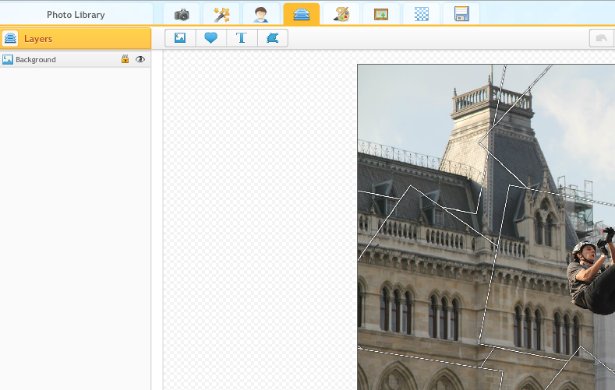Click the Layers panel header icon

pyautogui.click(x=10, y=38)
